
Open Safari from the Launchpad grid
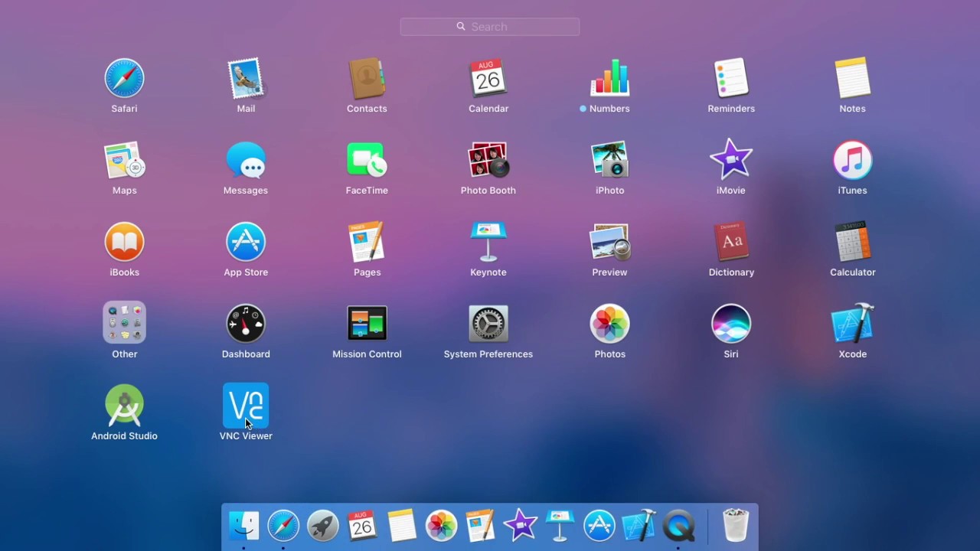click(124, 79)
